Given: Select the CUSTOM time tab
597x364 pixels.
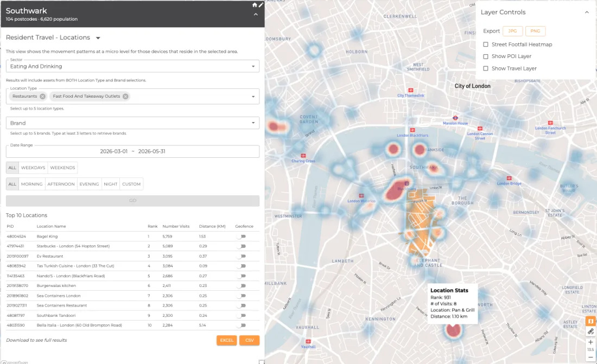Looking at the screenshot, I should coord(131,184).
